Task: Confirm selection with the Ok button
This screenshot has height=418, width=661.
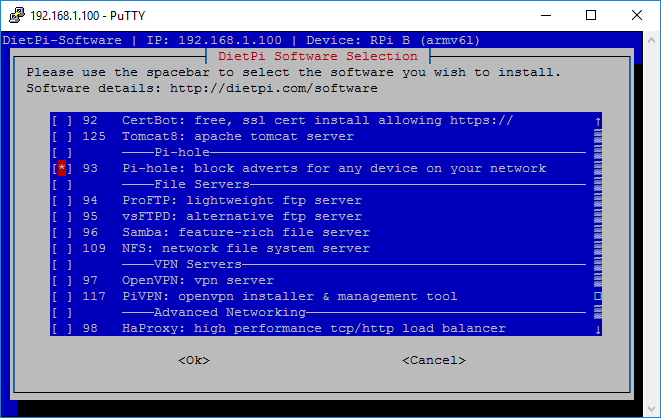Action: [x=194, y=361]
